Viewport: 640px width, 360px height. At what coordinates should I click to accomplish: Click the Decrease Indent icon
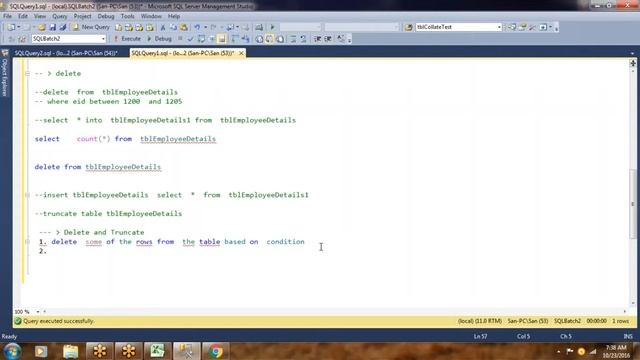[317, 39]
